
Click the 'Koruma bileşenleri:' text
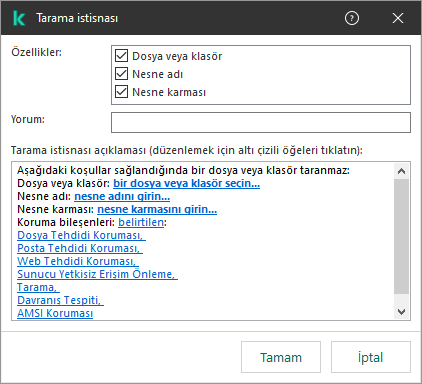click(x=66, y=222)
